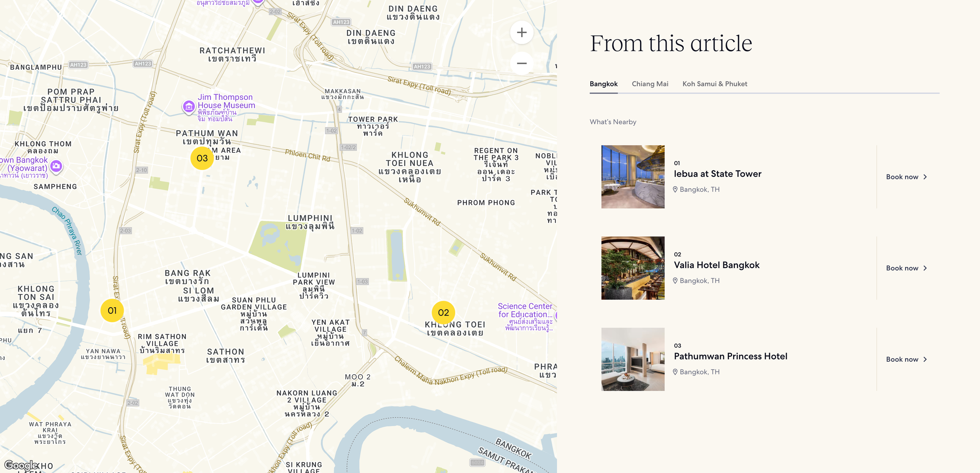
Task: Open Jim Thompson House Museum pin
Action: (x=189, y=107)
